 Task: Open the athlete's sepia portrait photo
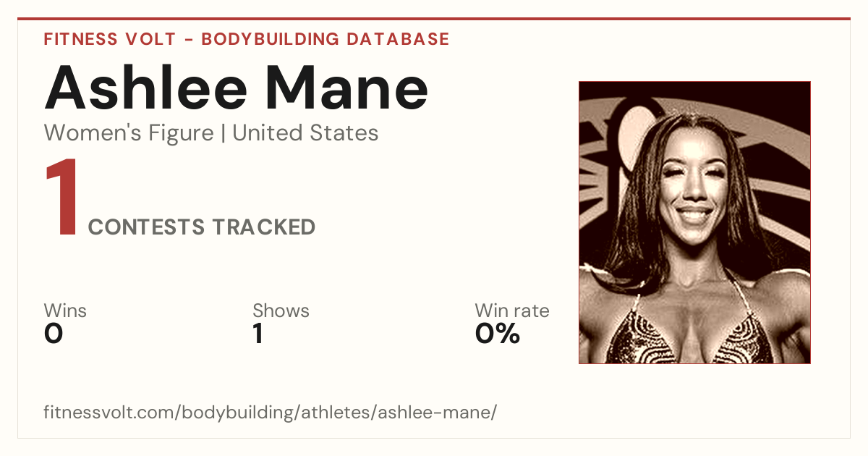click(x=694, y=222)
